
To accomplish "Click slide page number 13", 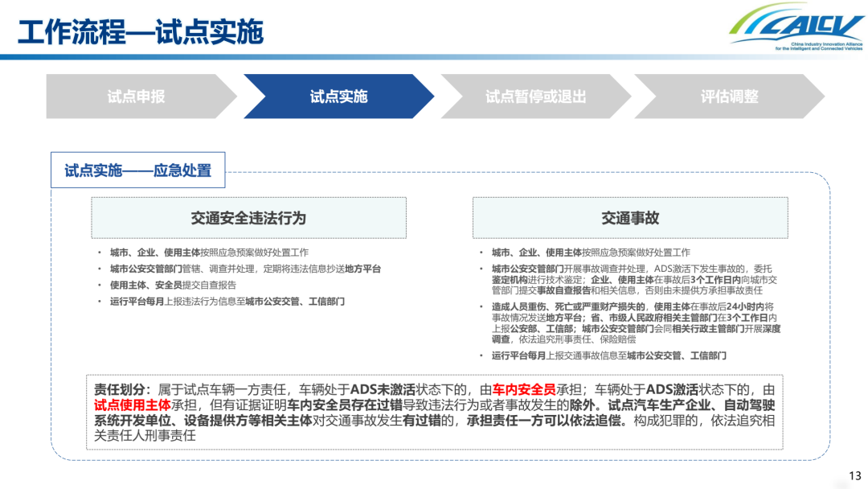I will [854, 475].
